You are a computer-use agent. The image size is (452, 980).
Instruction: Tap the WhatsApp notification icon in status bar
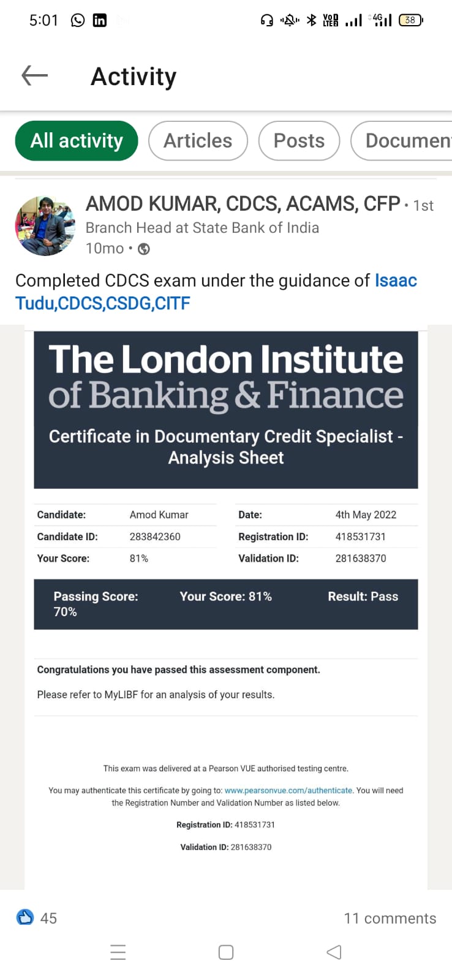click(x=78, y=20)
